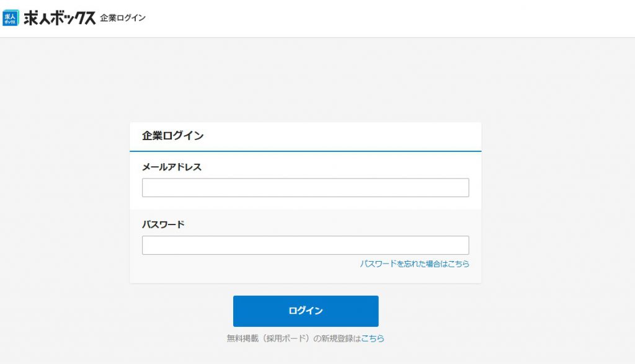Focus the パスワード input field
Viewport: 635px width, 364px height.
(305, 246)
